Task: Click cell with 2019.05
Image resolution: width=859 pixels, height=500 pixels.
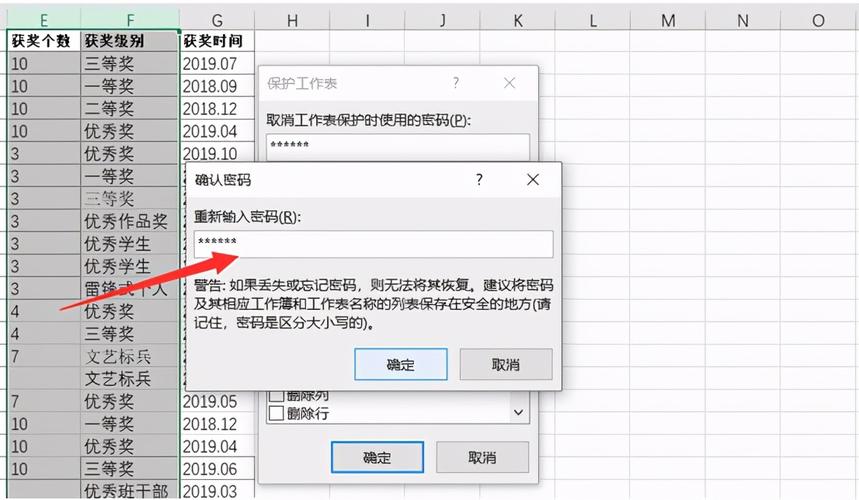Action: click(x=217, y=401)
